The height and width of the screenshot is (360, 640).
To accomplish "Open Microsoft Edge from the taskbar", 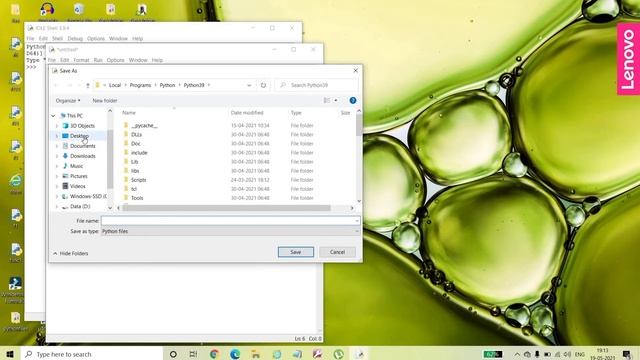I will [x=235, y=354].
